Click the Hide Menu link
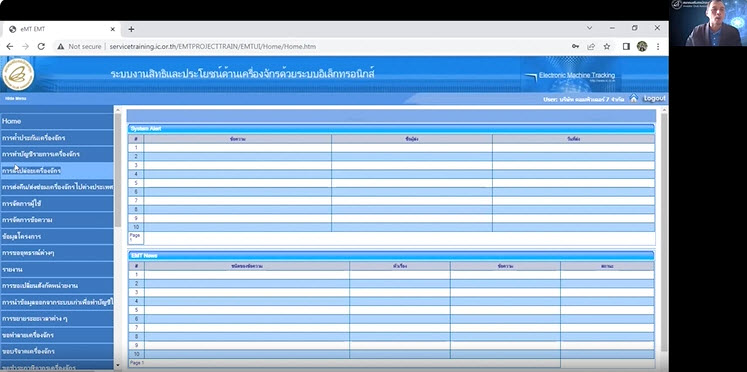This screenshot has width=747, height=372. click(x=16, y=99)
